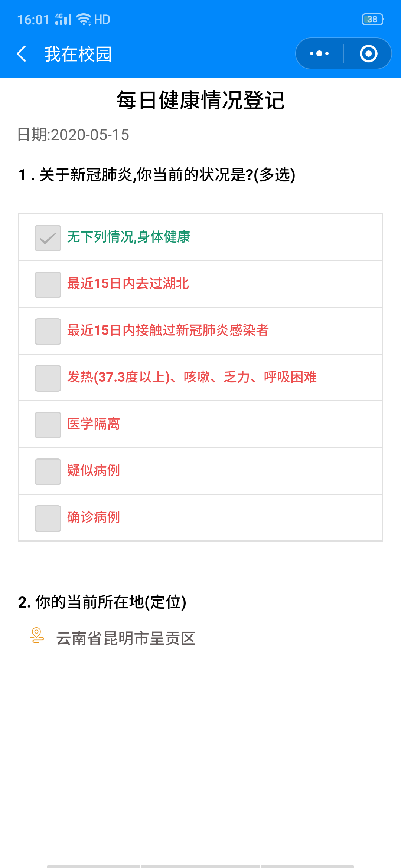Select the 疑似病例 option label
The image size is (401, 868).
point(94,471)
